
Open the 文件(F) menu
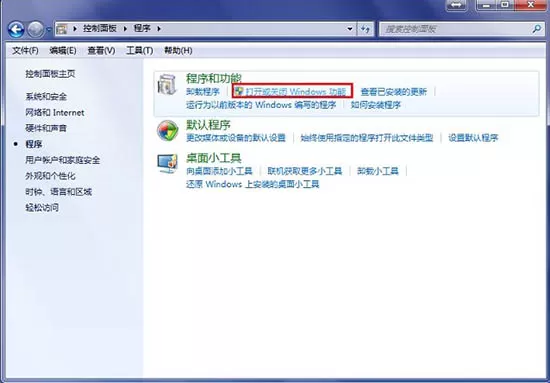[25, 51]
